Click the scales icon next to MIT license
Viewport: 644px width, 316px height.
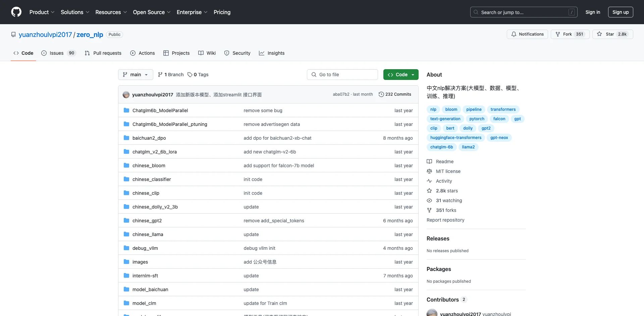[x=429, y=171]
